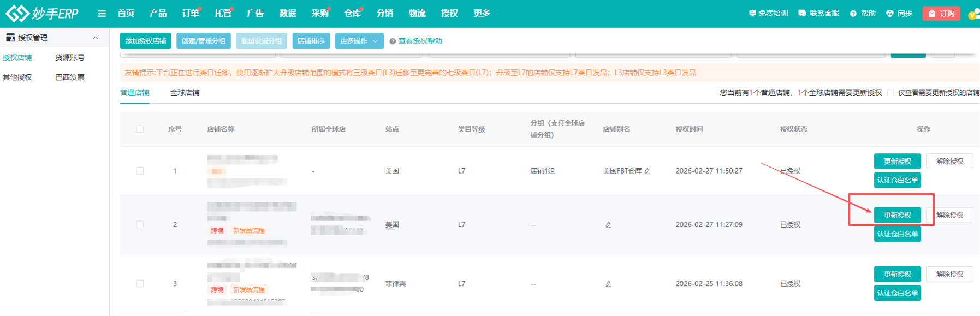Edit alias pencil icon beside 美国FBT仓库
Viewport: 980px width, 316px height.
[648, 171]
